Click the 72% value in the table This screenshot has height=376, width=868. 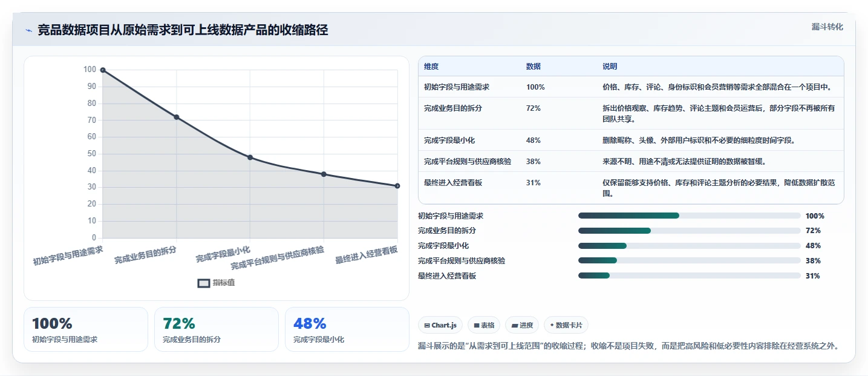click(534, 108)
